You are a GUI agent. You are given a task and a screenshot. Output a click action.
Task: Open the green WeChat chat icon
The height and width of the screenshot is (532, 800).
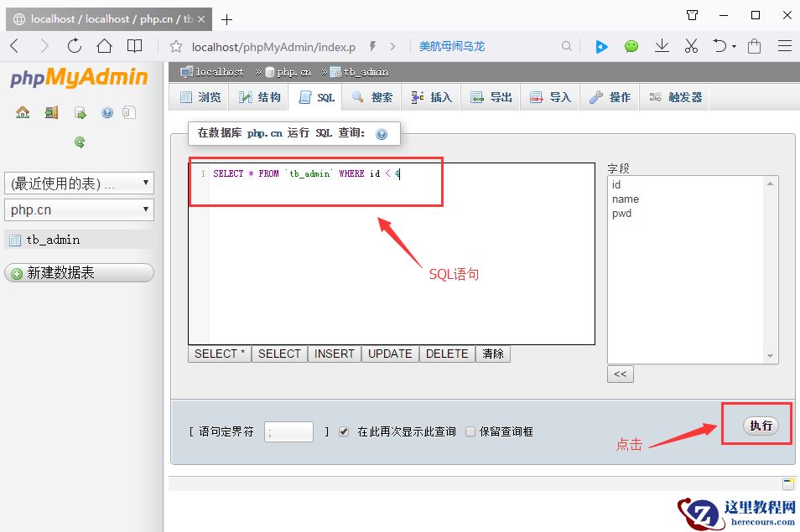click(x=631, y=46)
